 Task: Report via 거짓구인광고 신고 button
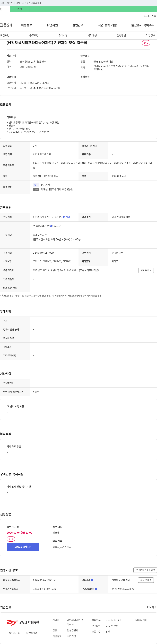pyautogui.click(x=145, y=570)
